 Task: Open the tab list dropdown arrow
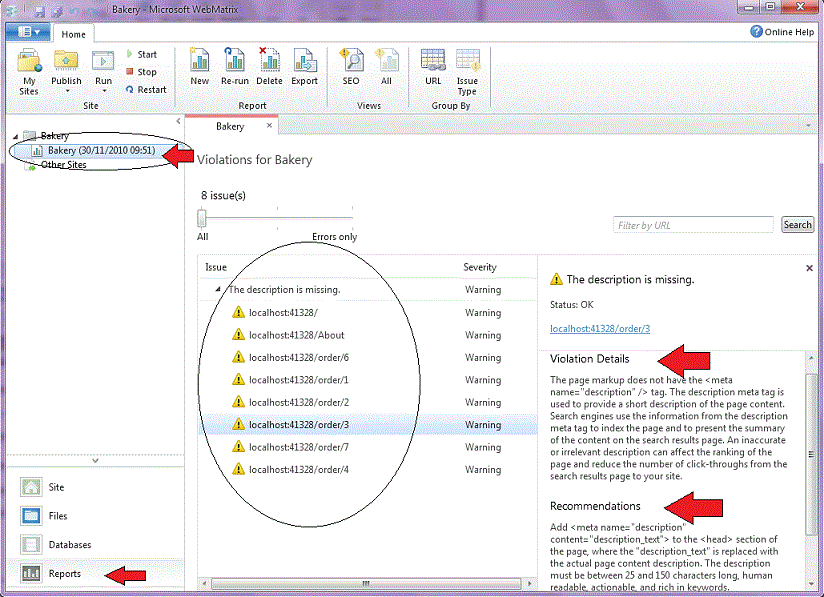(x=808, y=126)
